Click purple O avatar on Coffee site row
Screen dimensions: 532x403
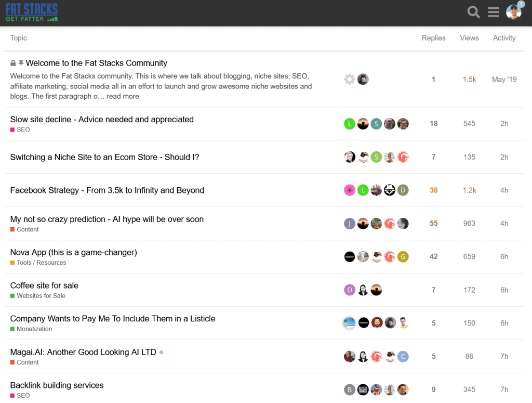[350, 290]
